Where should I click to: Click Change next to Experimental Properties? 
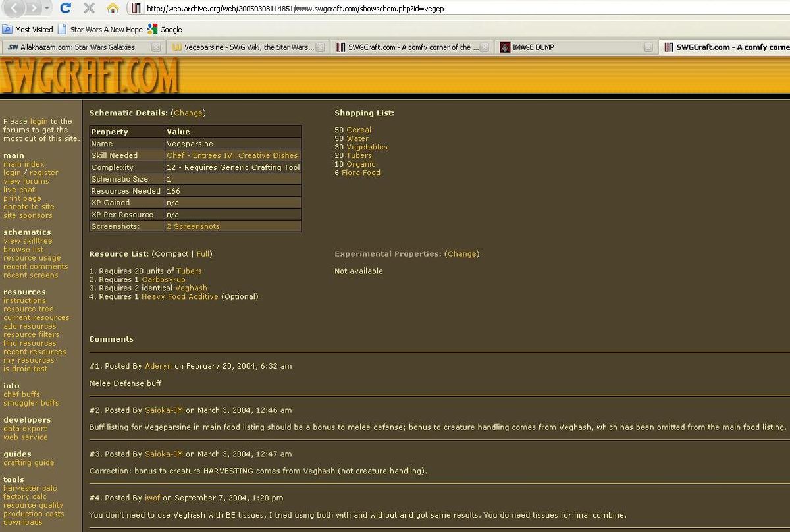pos(461,254)
